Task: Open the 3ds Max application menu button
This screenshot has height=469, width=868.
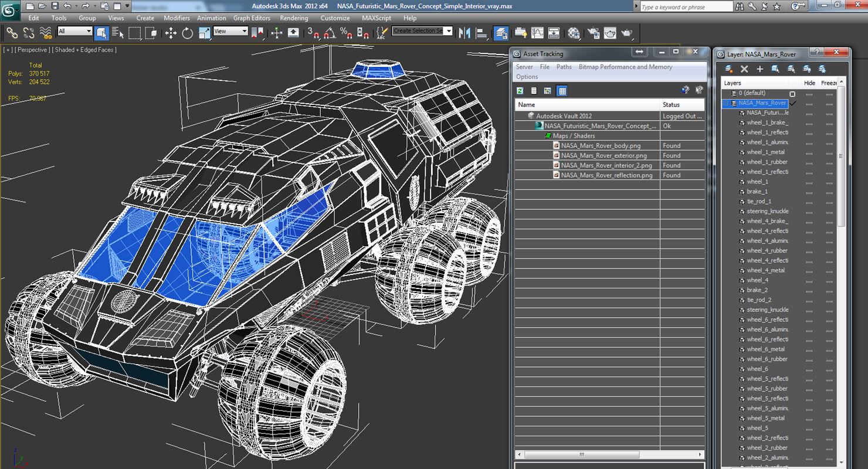Action: 10,9
